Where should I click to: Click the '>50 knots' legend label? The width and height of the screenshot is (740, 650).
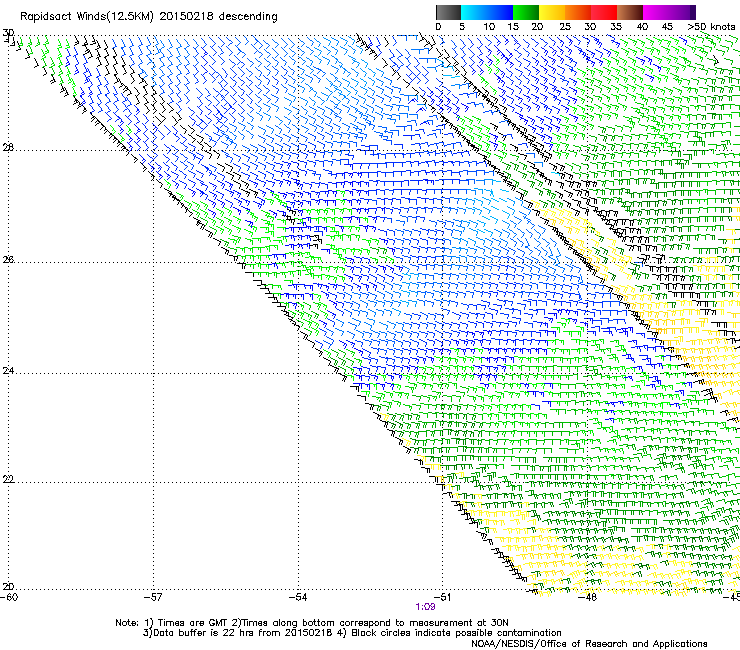click(711, 27)
